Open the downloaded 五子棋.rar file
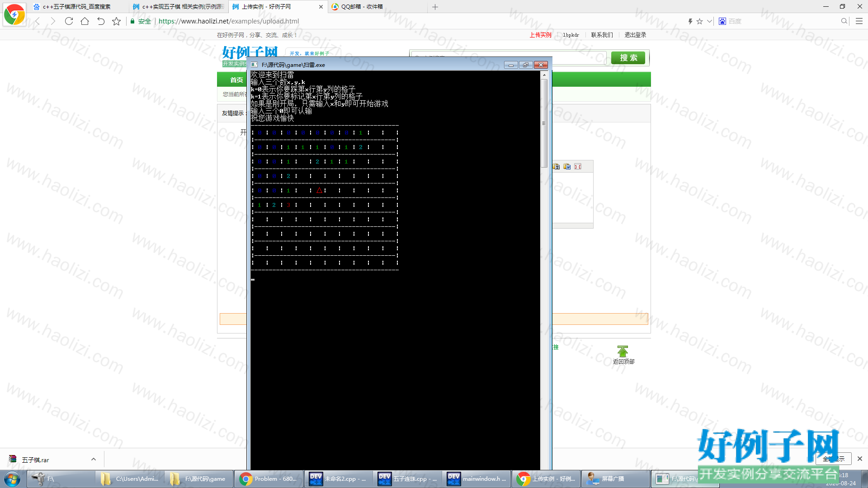This screenshot has width=868, height=488. click(35, 460)
